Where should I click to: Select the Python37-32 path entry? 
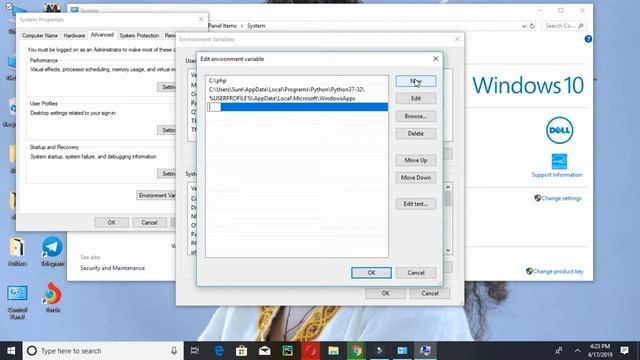tap(297, 89)
